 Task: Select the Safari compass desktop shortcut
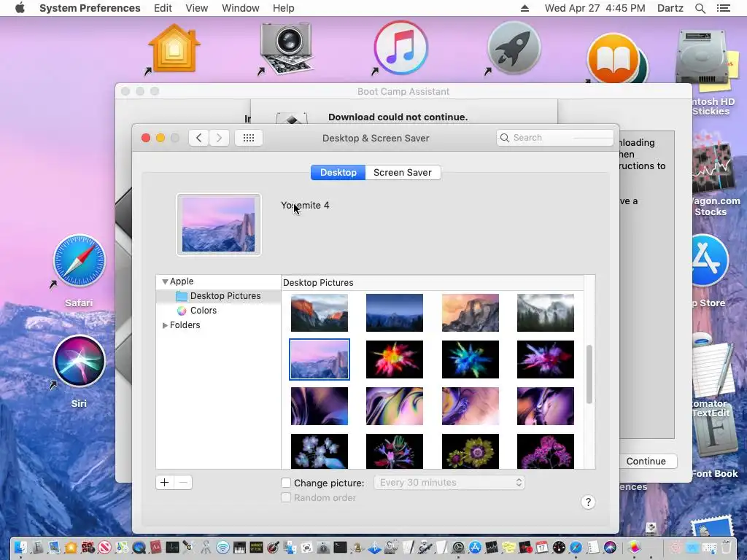tap(79, 260)
